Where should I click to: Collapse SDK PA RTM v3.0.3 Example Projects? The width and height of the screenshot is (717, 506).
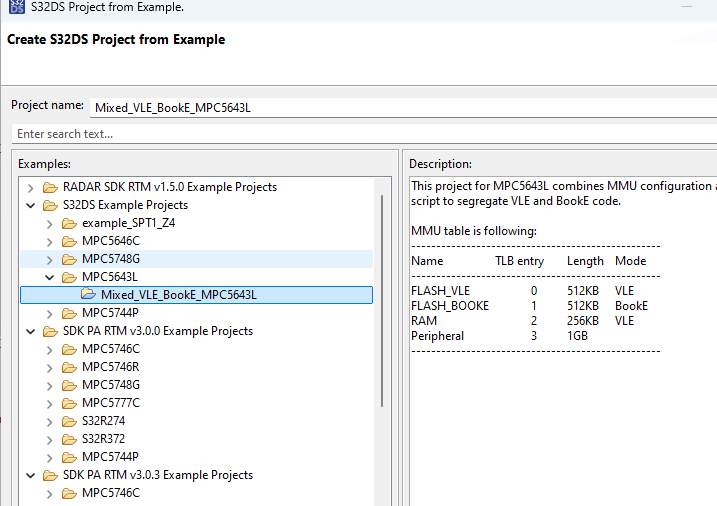point(30,475)
